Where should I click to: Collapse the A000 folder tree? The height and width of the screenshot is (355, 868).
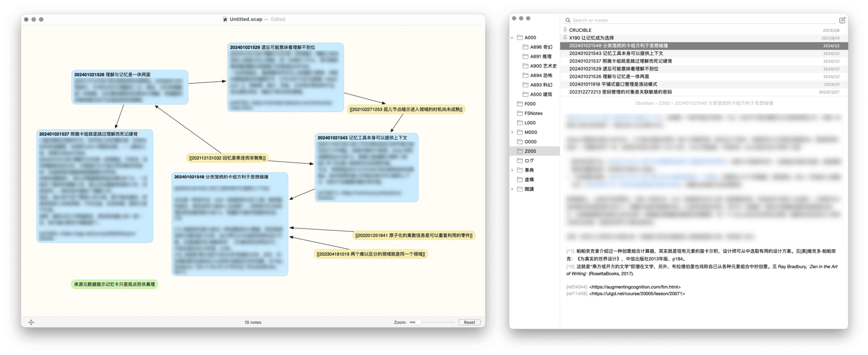point(512,38)
